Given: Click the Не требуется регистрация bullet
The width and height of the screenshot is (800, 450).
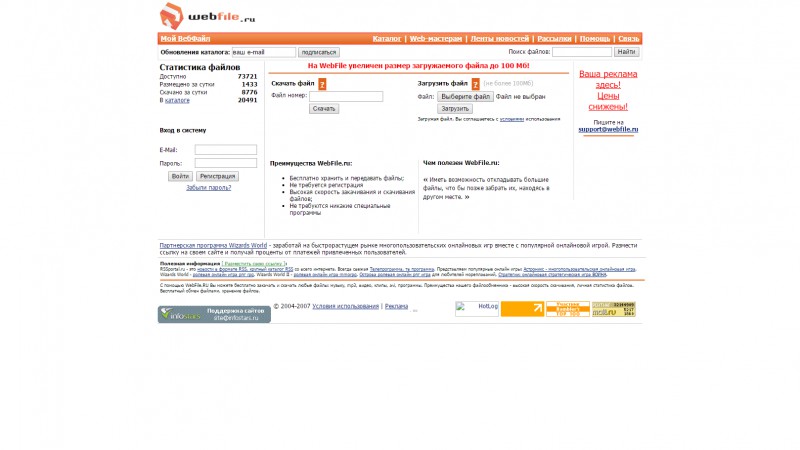Looking at the screenshot, I should click(327, 185).
